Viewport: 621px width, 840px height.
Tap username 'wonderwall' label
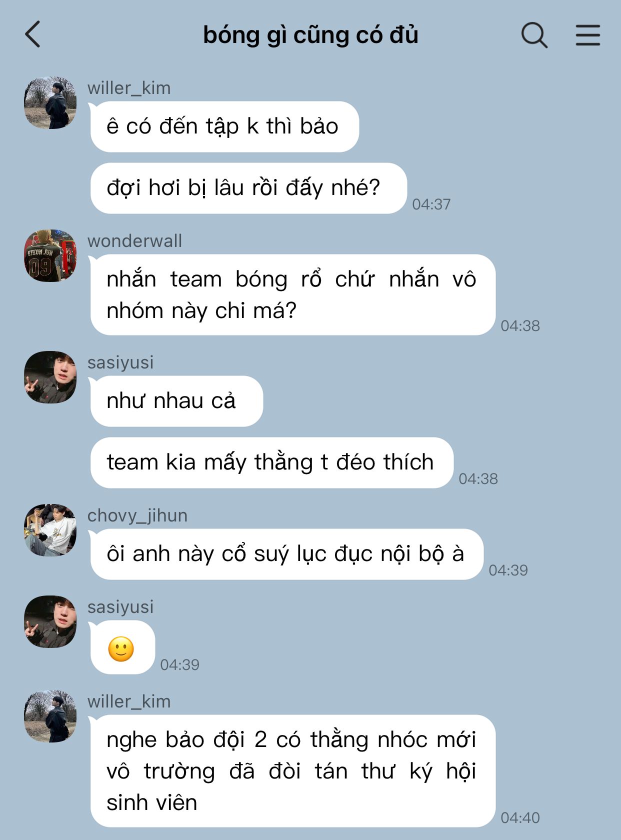(135, 241)
